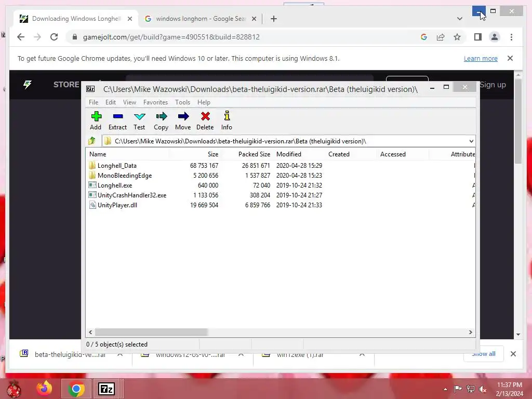Click the Action Center flag icon
This screenshot has width=532, height=399.
[458, 389]
